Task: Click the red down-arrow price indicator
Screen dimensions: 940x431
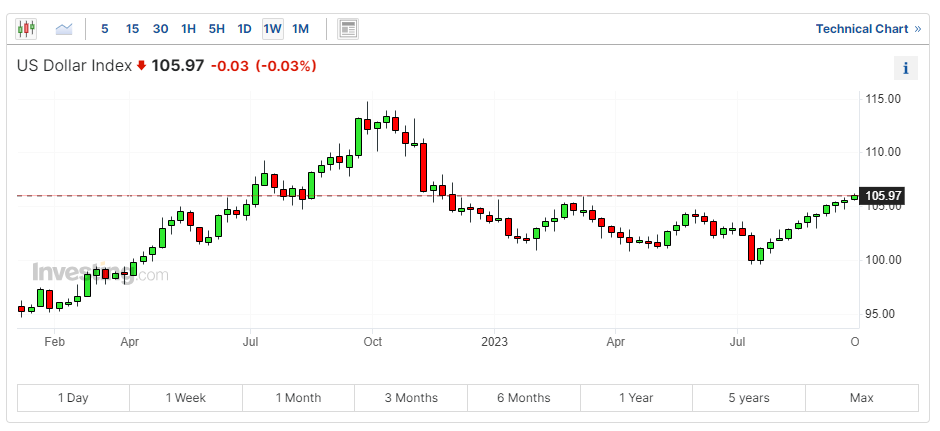Action: tap(142, 66)
